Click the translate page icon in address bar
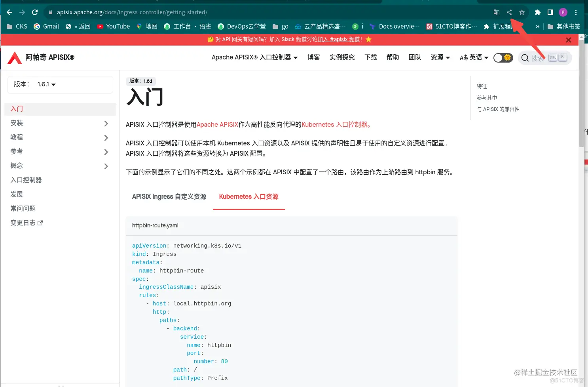 pyautogui.click(x=497, y=12)
